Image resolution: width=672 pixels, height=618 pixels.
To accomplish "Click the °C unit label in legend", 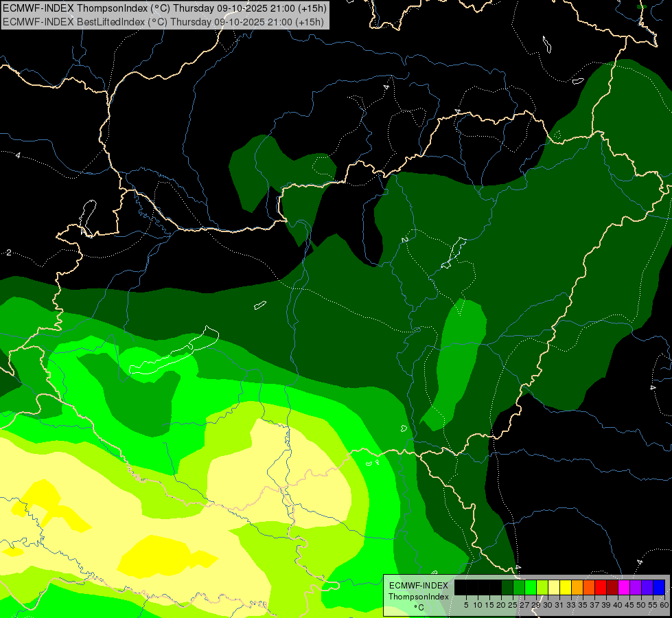I will point(419,608).
